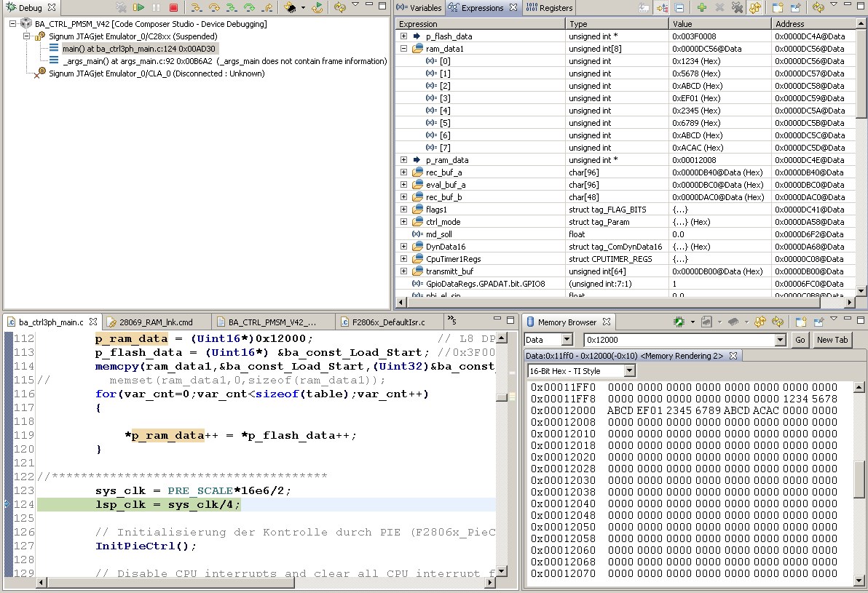Refresh the Memory Browser view
This screenshot has height=593, width=868.
point(778,322)
